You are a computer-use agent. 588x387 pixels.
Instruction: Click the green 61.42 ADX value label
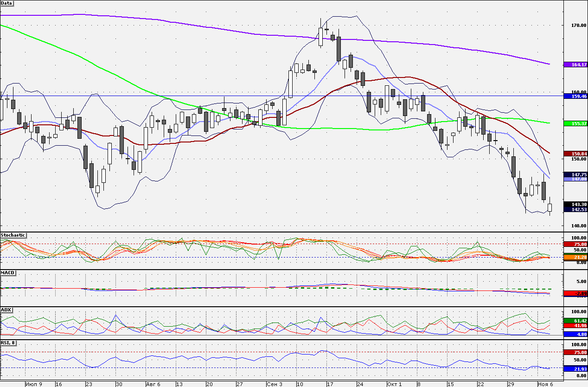575,321
